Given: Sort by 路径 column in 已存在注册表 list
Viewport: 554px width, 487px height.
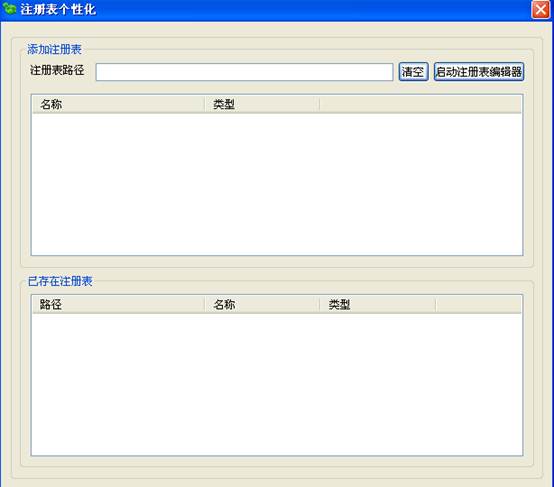Looking at the screenshot, I should (x=118, y=305).
